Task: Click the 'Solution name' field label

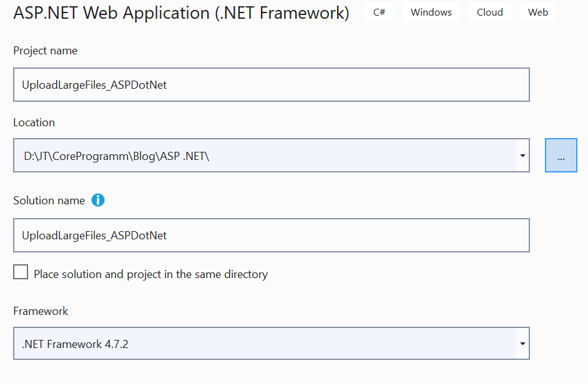Action: 49,201
